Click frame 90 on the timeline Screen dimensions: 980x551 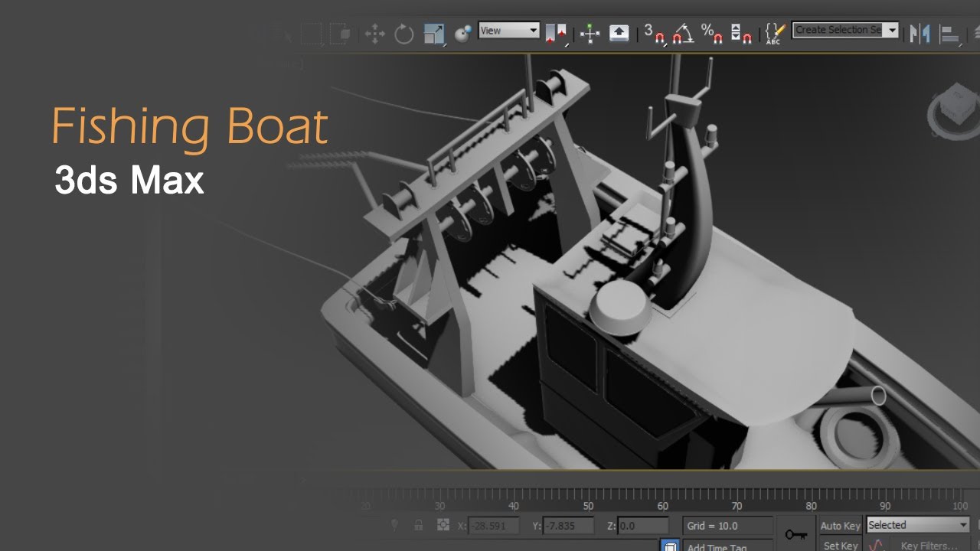click(x=885, y=505)
